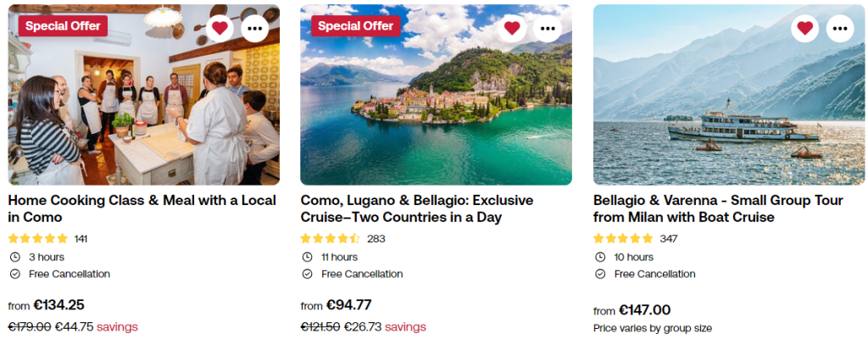
Task: Open more options menu on Home Cooking Class
Action: [x=255, y=28]
